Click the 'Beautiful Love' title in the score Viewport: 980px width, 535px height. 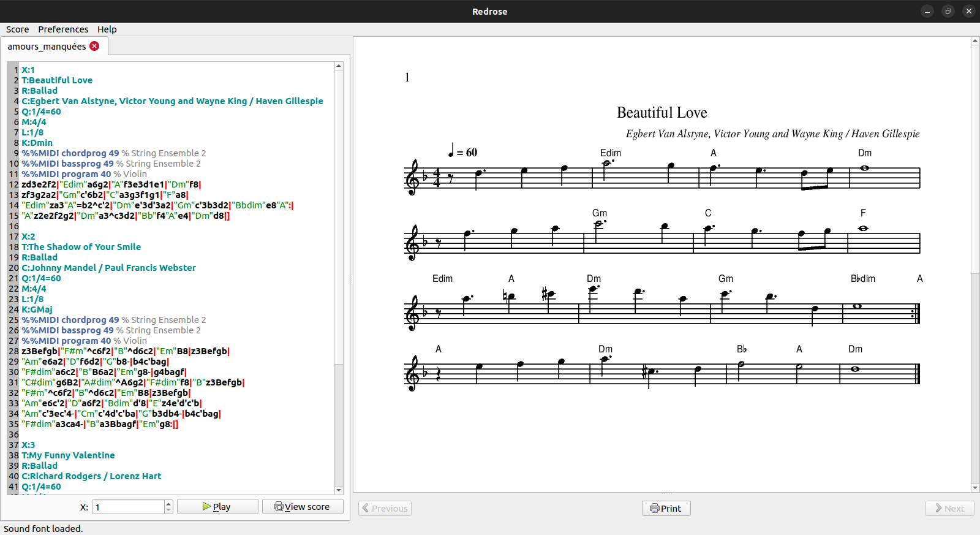[661, 113]
